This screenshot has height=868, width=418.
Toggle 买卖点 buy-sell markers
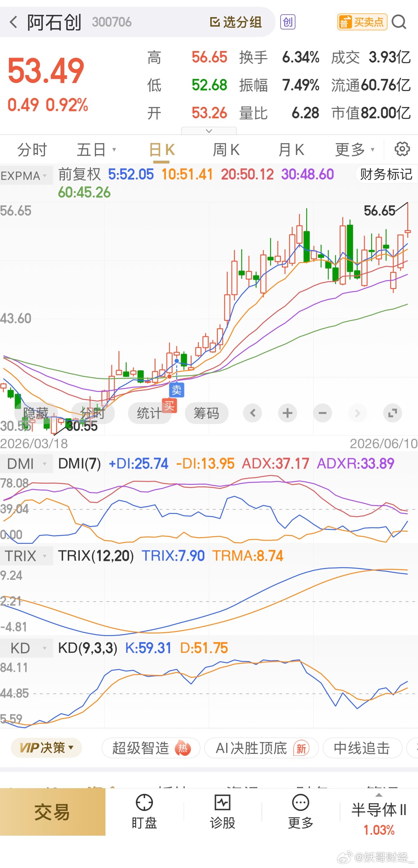click(362, 22)
